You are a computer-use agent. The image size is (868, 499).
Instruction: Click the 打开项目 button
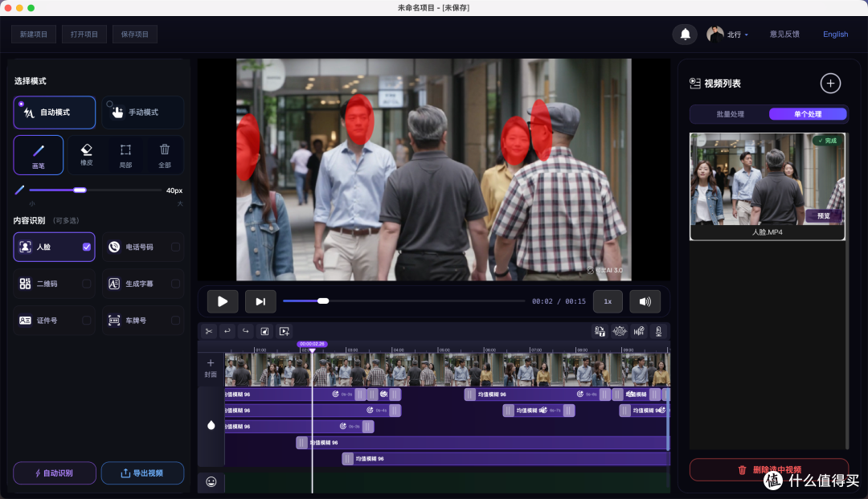point(84,35)
